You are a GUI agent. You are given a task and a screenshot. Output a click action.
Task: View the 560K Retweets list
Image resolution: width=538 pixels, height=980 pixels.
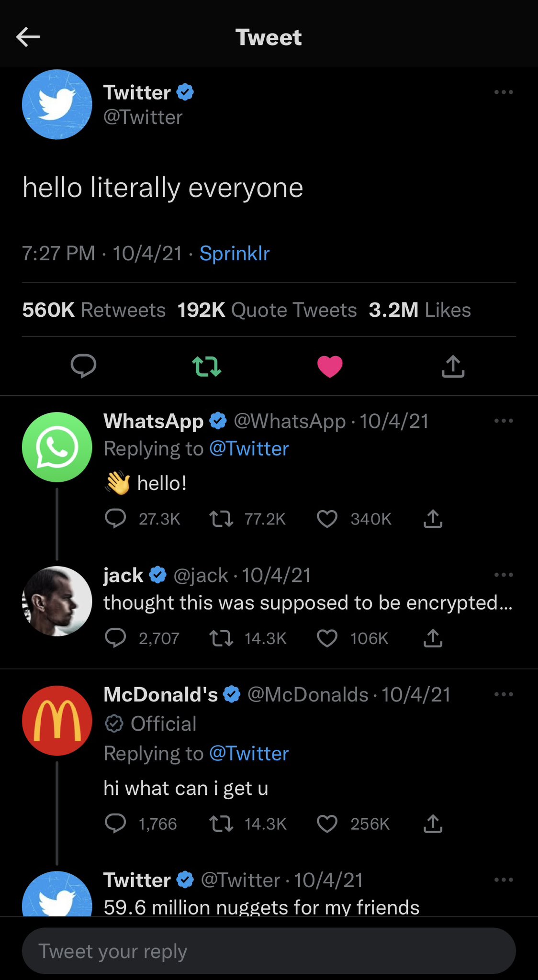[94, 310]
